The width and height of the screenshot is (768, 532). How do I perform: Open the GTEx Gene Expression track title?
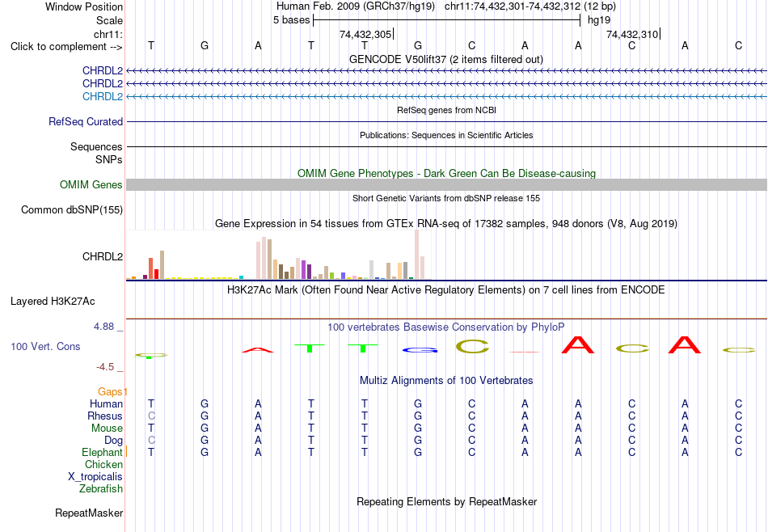(446, 223)
